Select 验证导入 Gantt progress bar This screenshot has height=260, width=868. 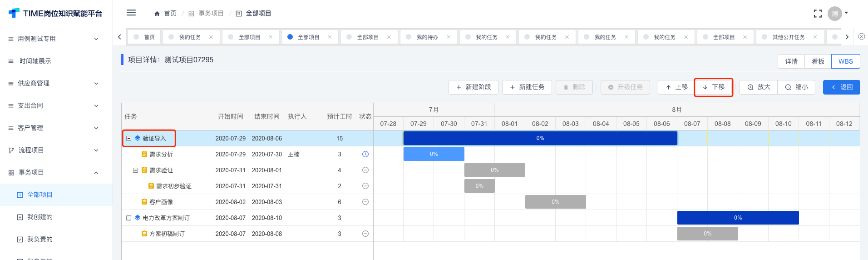click(x=540, y=138)
